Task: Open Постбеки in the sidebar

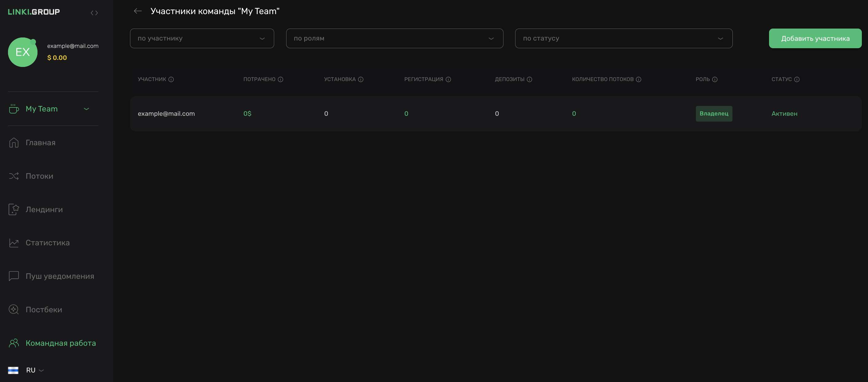Action: (44, 310)
